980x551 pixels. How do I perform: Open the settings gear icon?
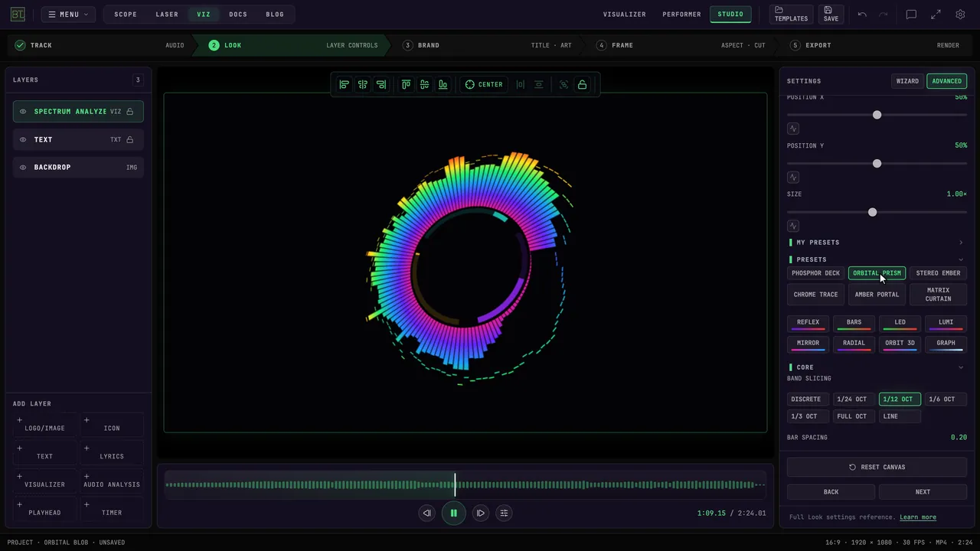pyautogui.click(x=960, y=15)
